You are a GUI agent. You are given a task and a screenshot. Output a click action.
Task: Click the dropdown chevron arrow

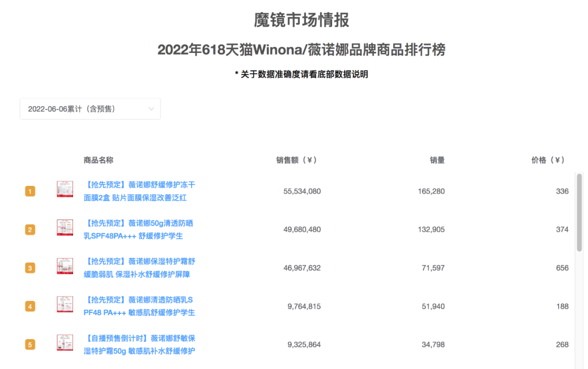pyautogui.click(x=151, y=108)
